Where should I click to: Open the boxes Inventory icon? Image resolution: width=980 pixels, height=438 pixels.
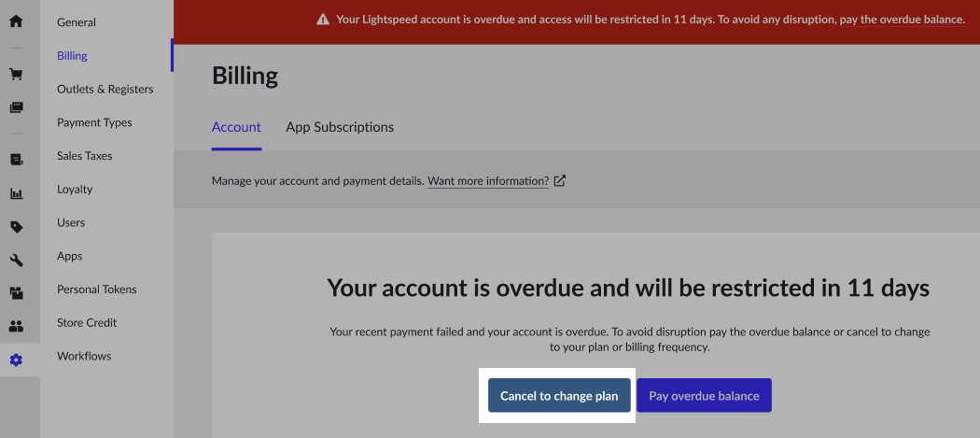click(16, 293)
